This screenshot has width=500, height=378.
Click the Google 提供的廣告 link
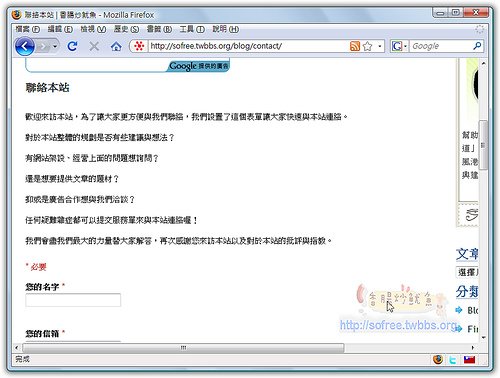pyautogui.click(x=199, y=66)
